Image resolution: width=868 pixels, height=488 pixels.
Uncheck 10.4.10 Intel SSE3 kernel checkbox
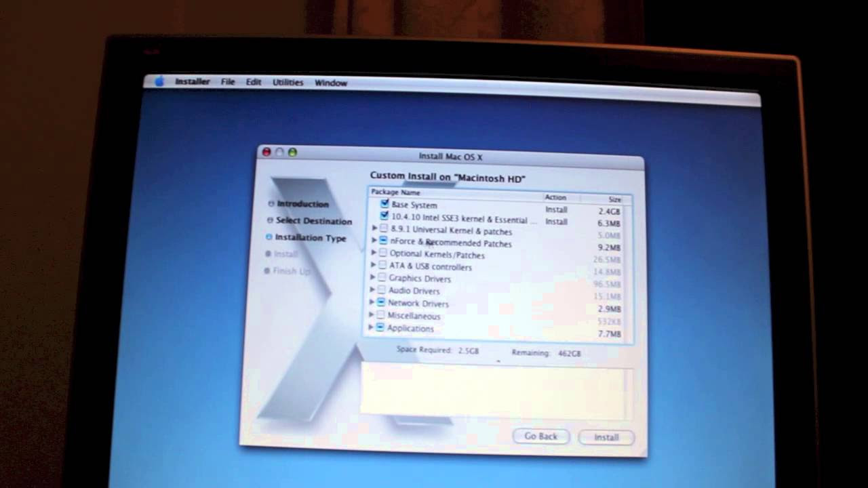[x=385, y=216]
